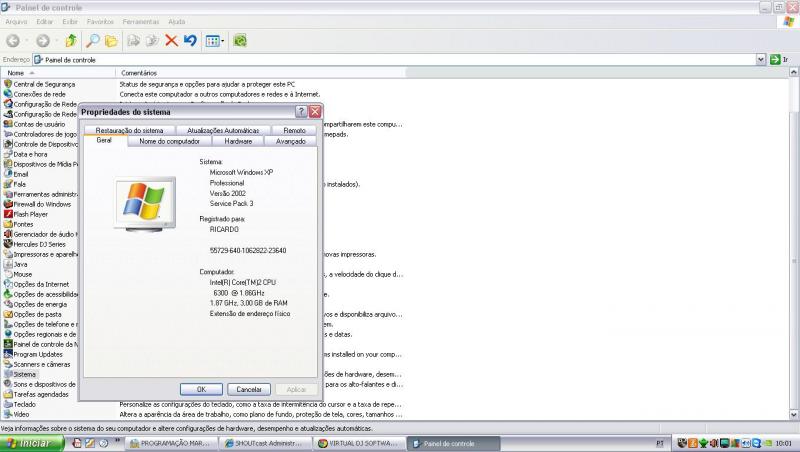
Task: Open the Editar menu
Action: pyautogui.click(x=44, y=22)
